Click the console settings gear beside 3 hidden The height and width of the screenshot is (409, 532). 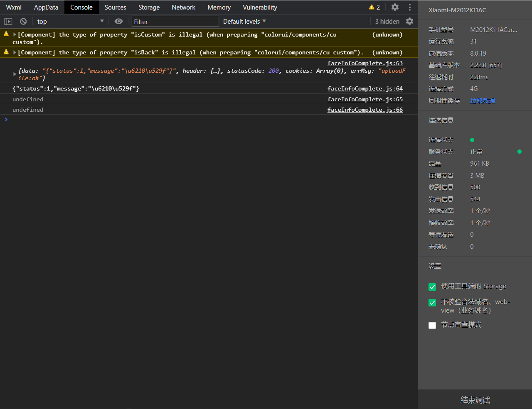point(410,21)
